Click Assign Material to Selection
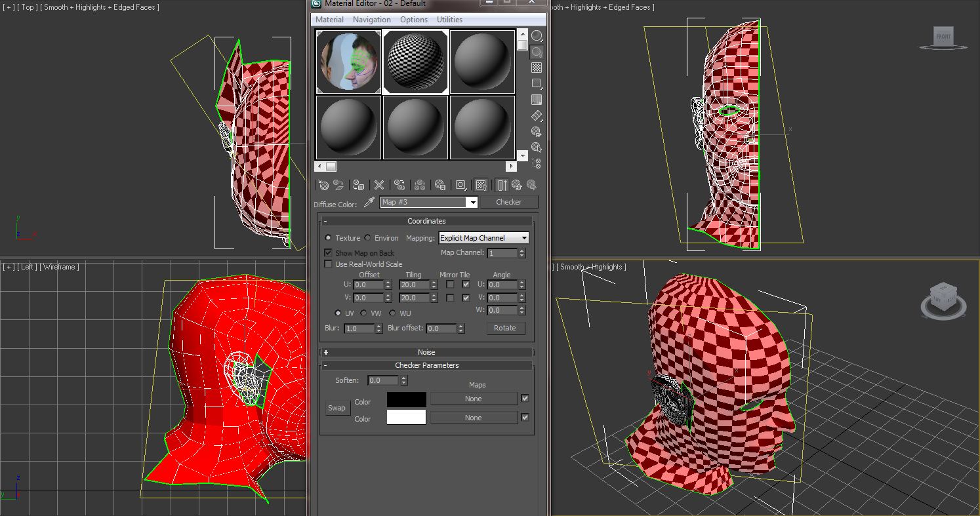The width and height of the screenshot is (980, 516). coord(358,185)
